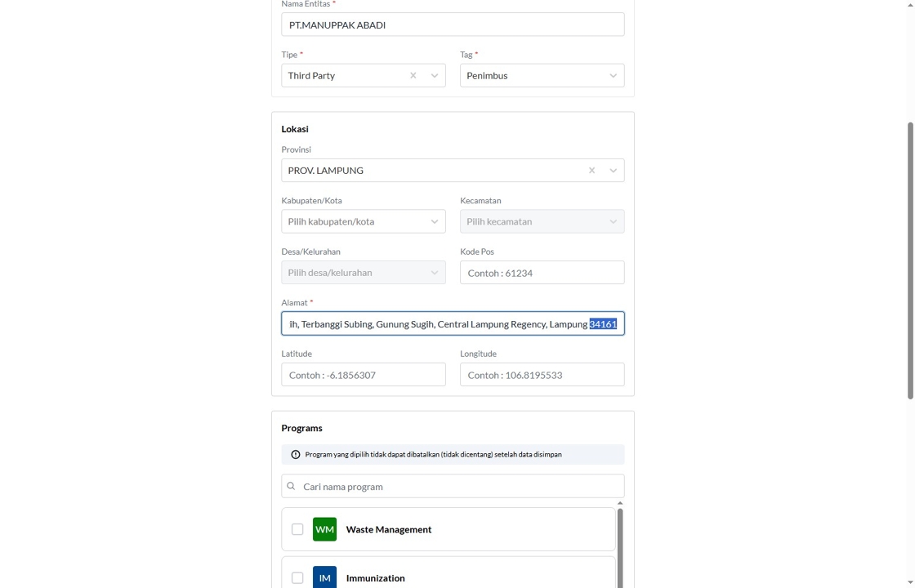Select the Longitude input field
This screenshot has width=915, height=588.
542,375
